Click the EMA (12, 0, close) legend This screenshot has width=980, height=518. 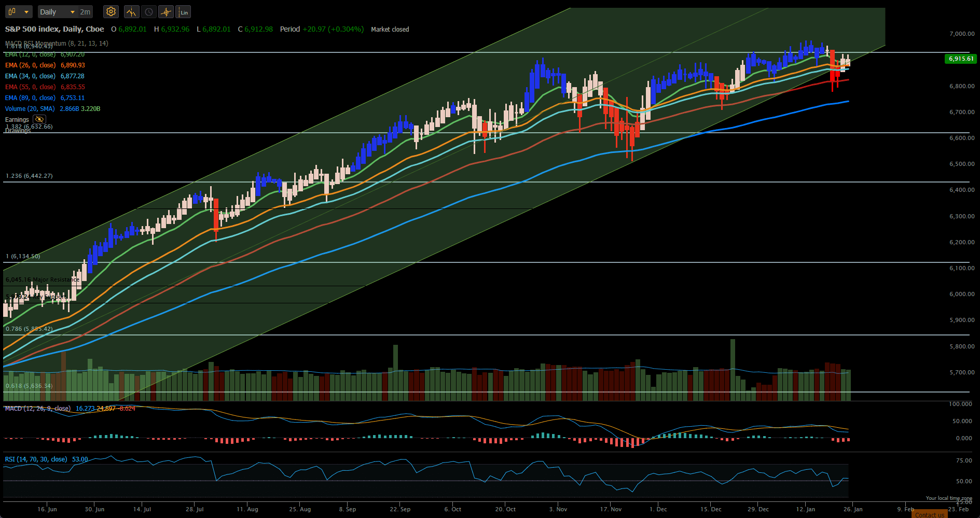30,54
